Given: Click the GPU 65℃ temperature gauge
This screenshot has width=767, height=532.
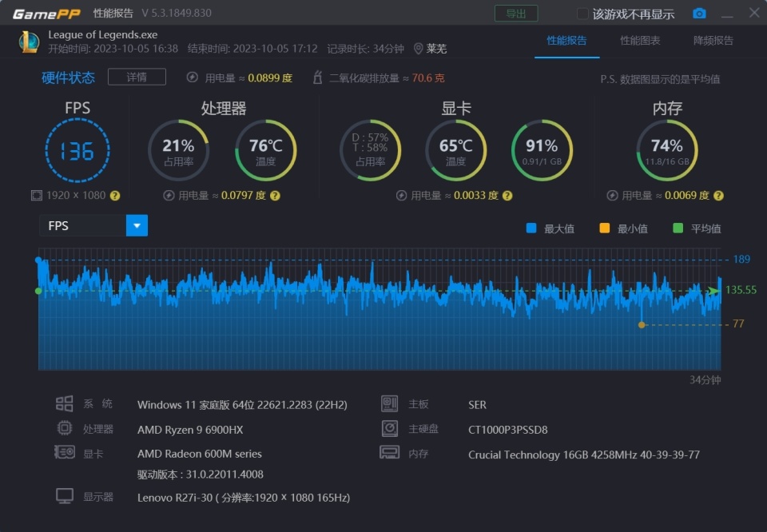Looking at the screenshot, I should tap(456, 150).
